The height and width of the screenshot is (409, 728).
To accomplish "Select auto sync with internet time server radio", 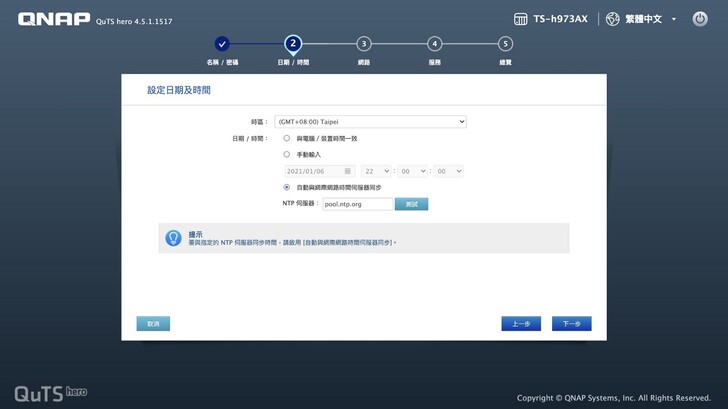I will (x=286, y=187).
